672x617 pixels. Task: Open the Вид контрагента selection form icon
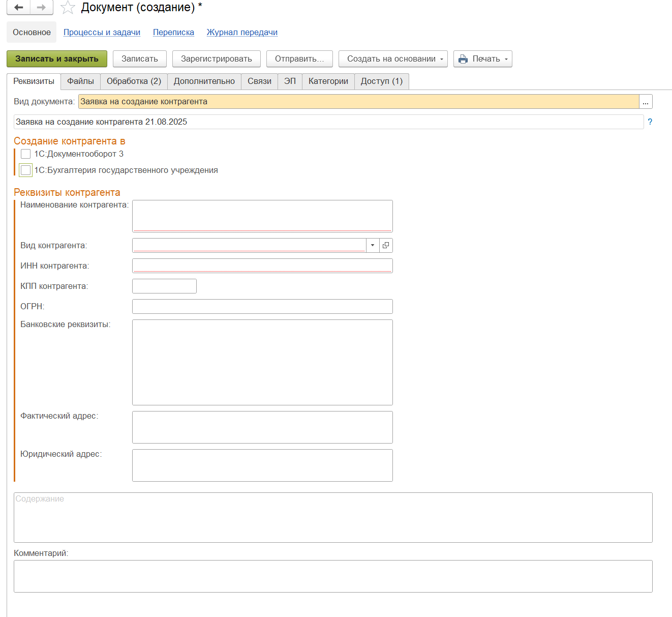coord(386,245)
